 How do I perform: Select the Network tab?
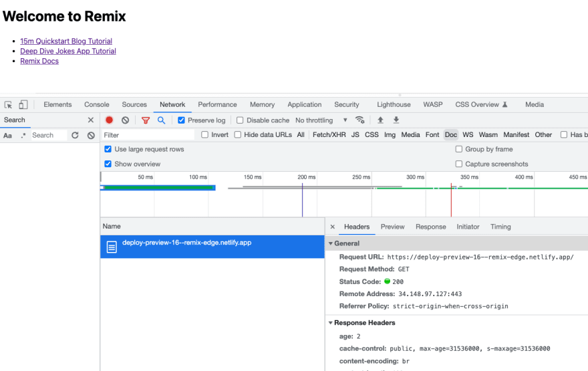click(172, 105)
